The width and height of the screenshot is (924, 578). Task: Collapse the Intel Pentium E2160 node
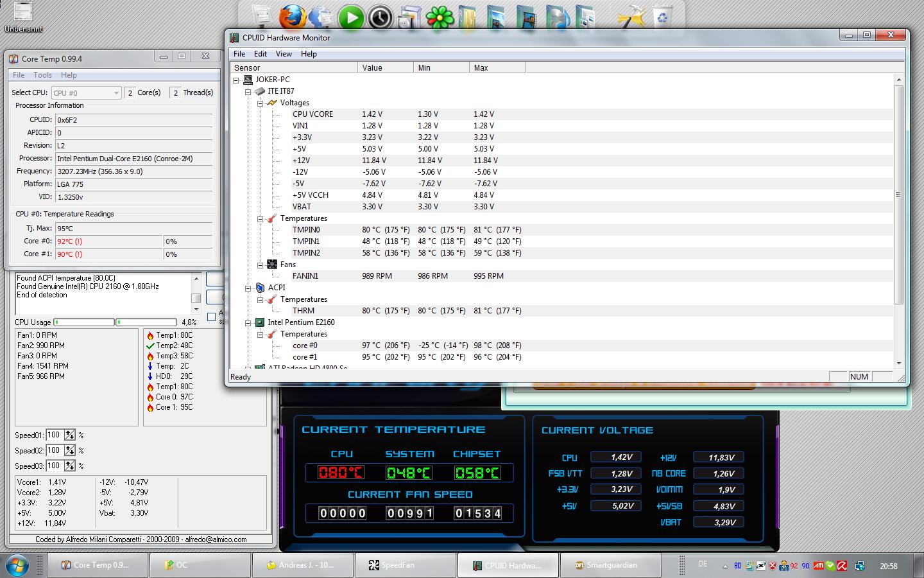point(248,322)
